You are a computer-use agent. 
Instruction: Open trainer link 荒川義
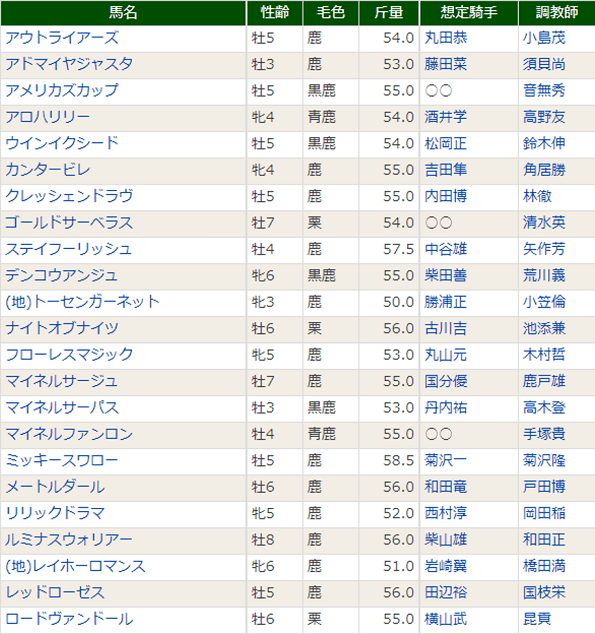544,276
